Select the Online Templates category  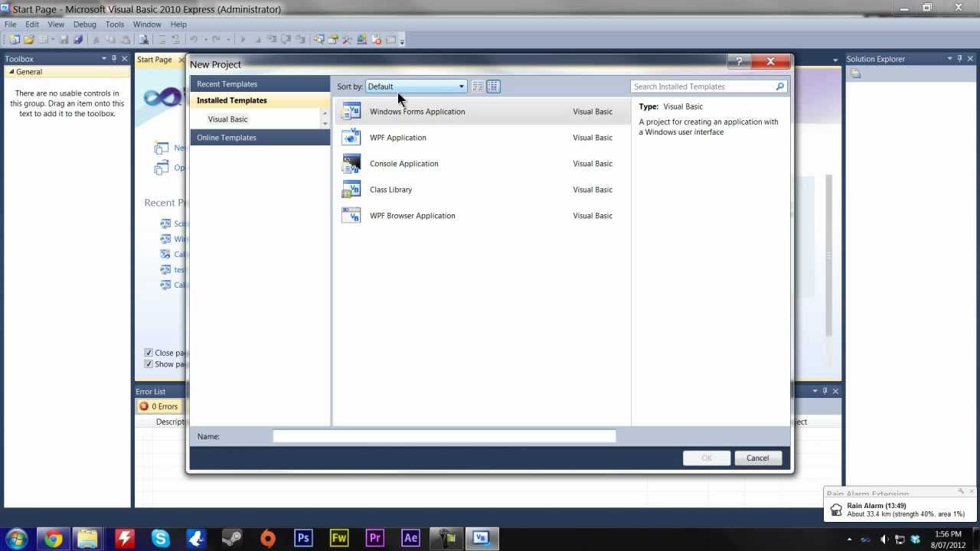[260, 138]
